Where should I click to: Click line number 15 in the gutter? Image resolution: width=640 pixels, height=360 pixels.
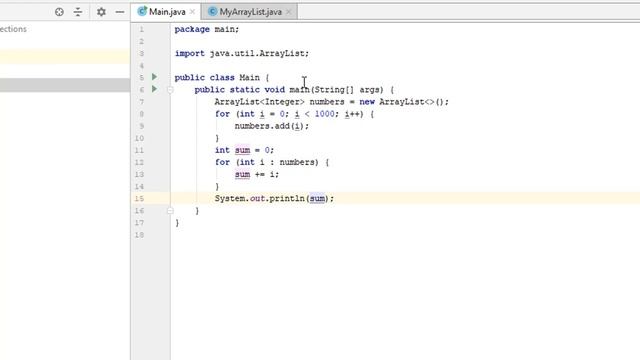point(139,198)
